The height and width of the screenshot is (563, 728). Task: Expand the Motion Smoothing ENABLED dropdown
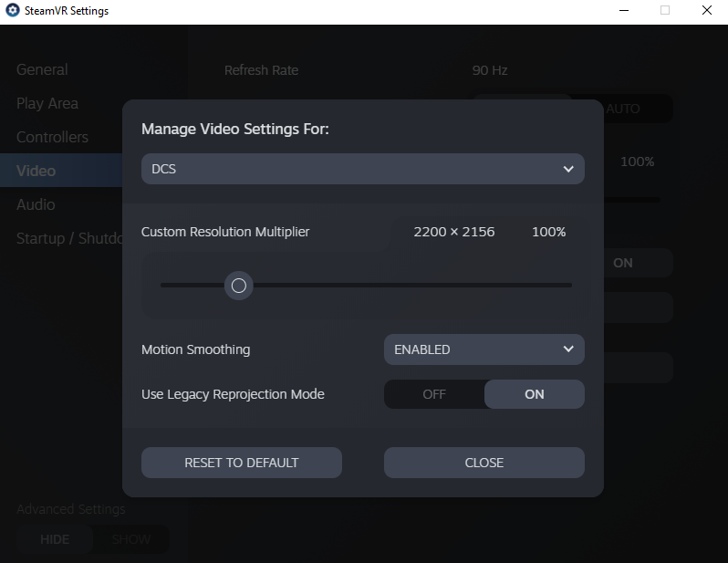[484, 349]
